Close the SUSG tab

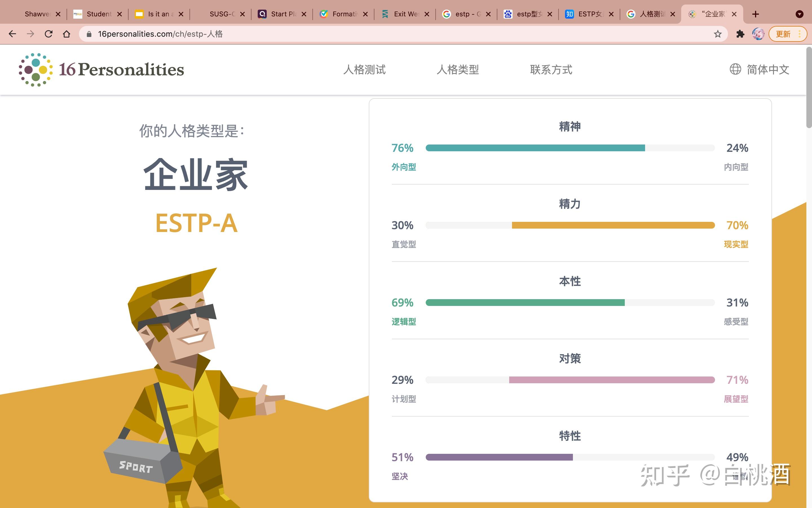click(242, 14)
